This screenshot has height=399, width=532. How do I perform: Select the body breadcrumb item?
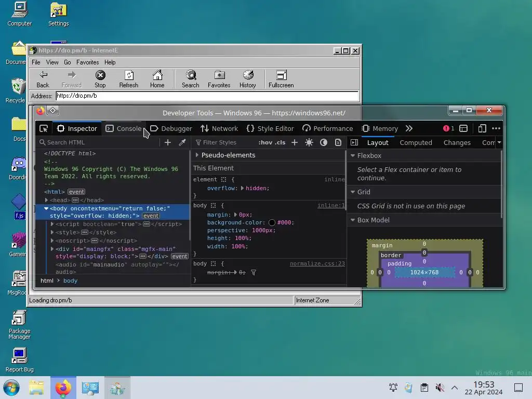(70, 281)
